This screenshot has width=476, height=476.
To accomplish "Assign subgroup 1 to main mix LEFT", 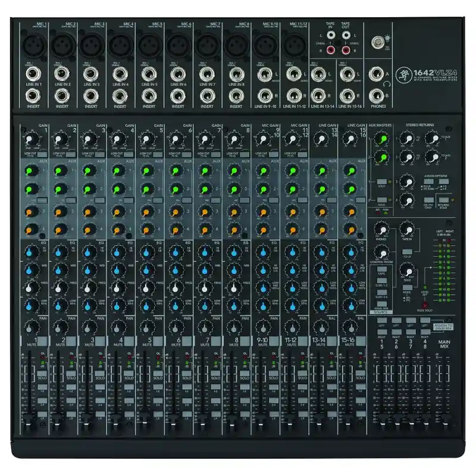I will 381,320.
